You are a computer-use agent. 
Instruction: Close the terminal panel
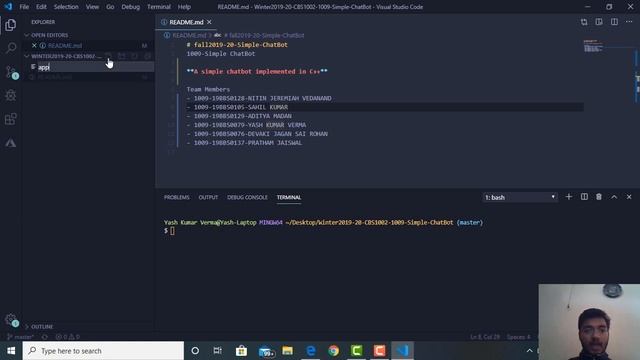coord(629,197)
